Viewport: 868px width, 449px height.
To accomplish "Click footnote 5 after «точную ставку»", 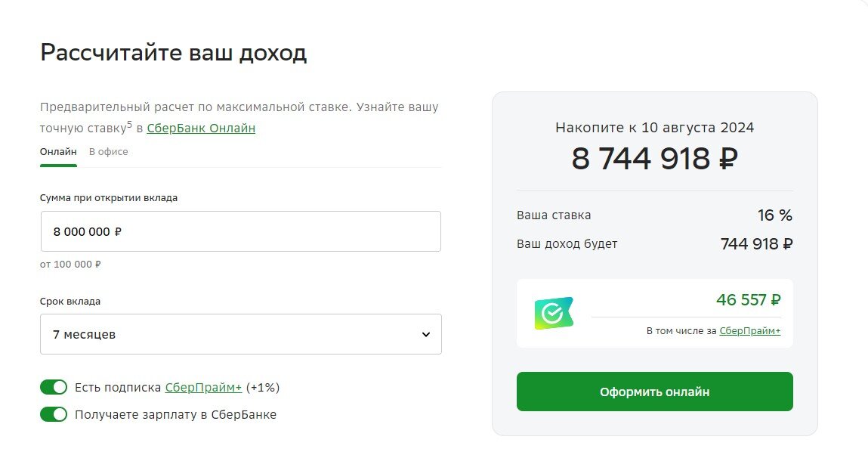I will pyautogui.click(x=131, y=122).
